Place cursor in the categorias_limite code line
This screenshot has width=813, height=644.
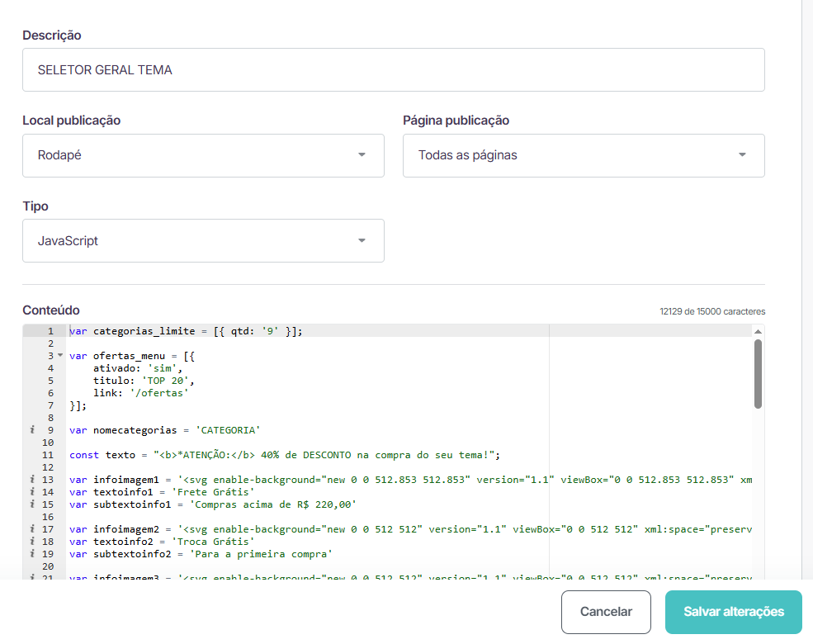click(x=186, y=331)
